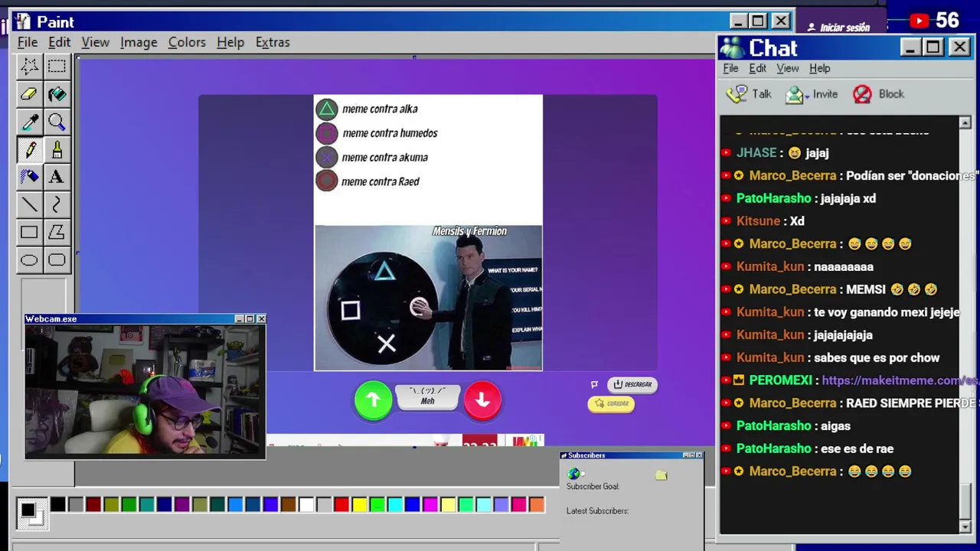The height and width of the screenshot is (551, 980).
Task: Open the Chat window View menu
Action: [788, 68]
